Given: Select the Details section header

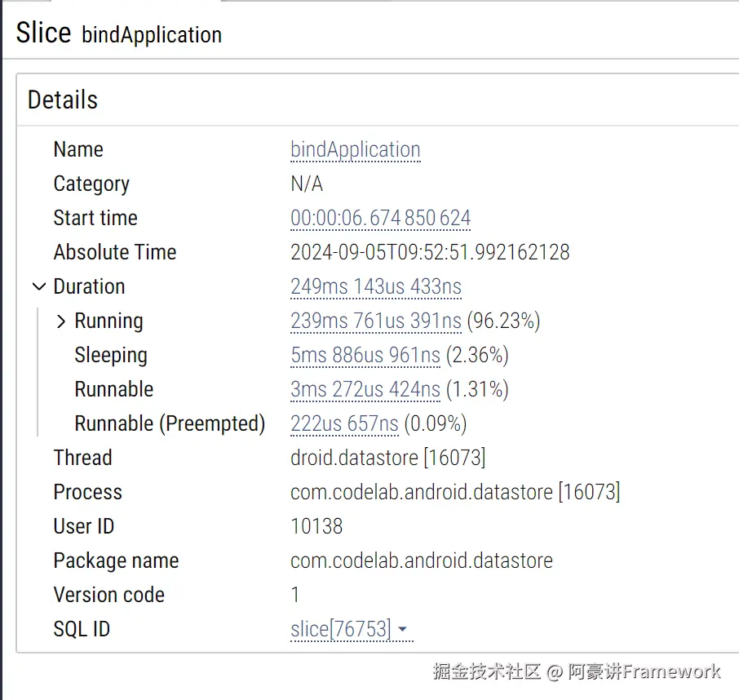Looking at the screenshot, I should (63, 100).
